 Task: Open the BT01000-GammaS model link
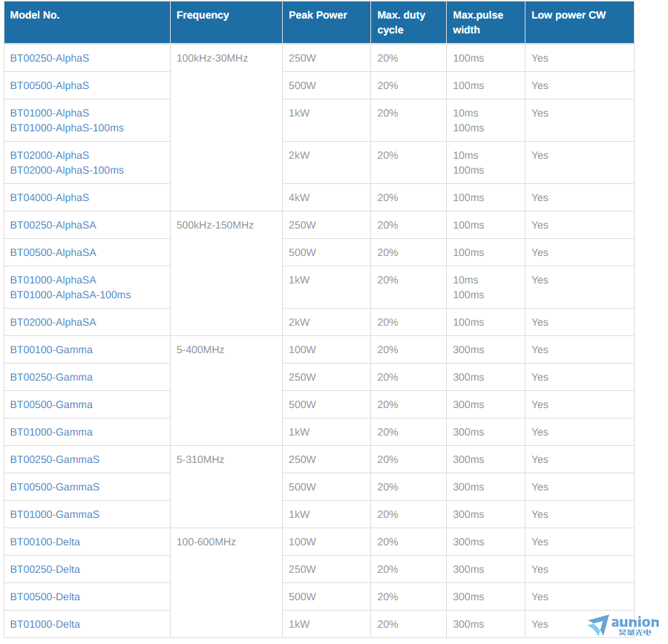pyautogui.click(x=54, y=514)
